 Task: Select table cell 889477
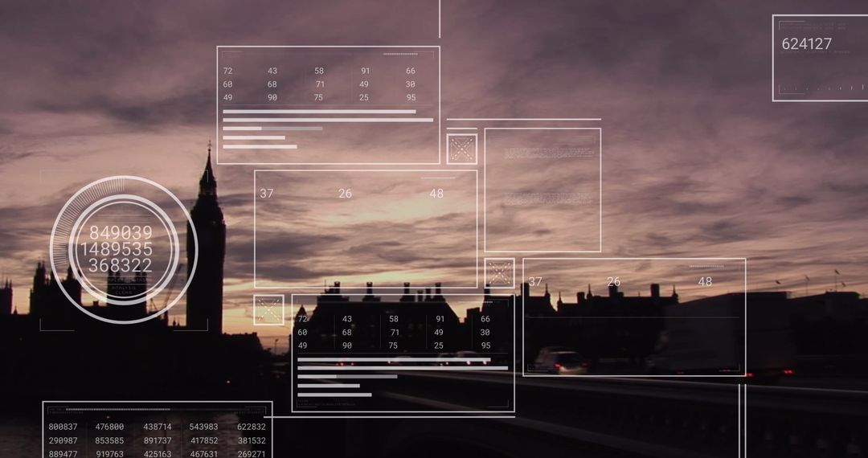[63, 454]
